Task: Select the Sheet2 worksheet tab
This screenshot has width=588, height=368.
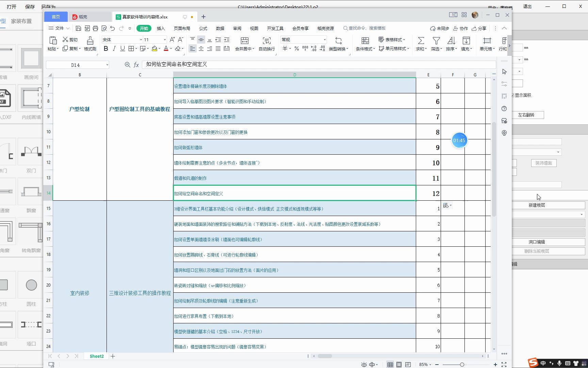Action: pyautogui.click(x=97, y=356)
